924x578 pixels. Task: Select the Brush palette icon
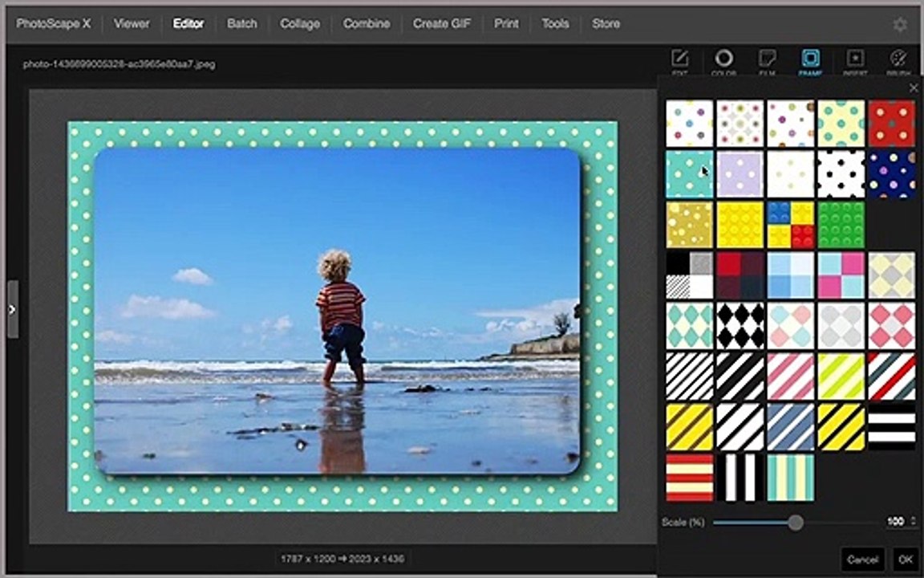898,59
